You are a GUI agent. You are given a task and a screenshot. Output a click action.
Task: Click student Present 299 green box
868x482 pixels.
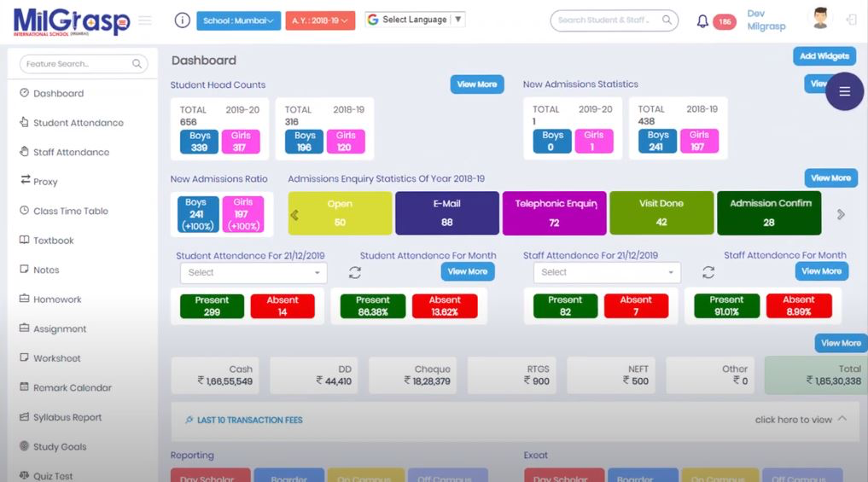click(212, 306)
